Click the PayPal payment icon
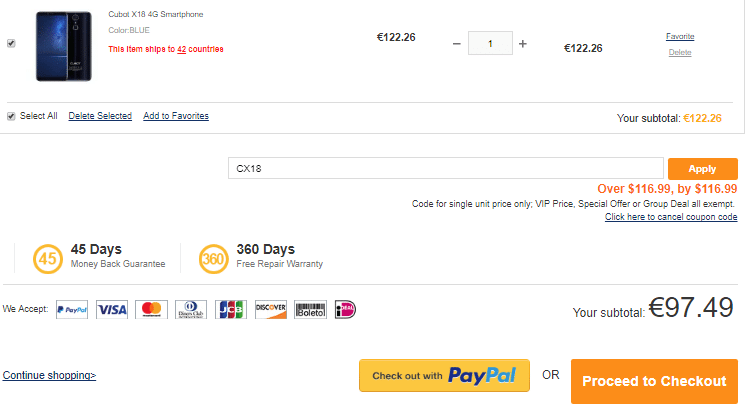750x414 pixels. pos(72,310)
